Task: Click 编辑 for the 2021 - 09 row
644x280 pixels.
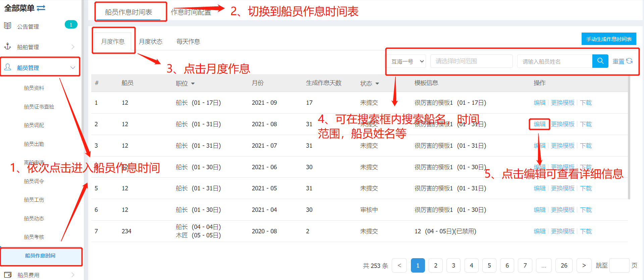Action: (x=540, y=103)
